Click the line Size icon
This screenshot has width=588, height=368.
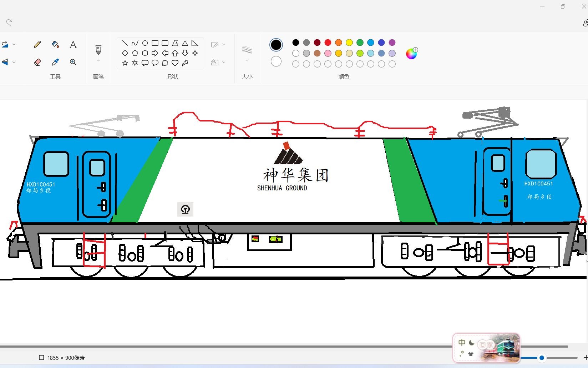(x=247, y=50)
